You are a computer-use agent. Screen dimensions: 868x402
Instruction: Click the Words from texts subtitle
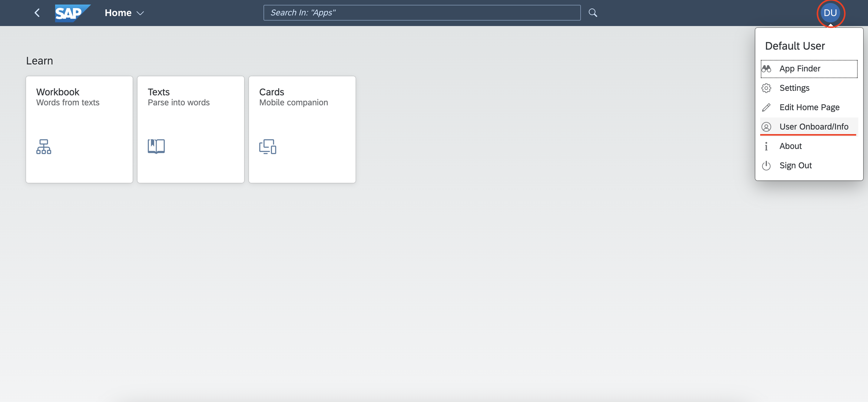point(68,102)
